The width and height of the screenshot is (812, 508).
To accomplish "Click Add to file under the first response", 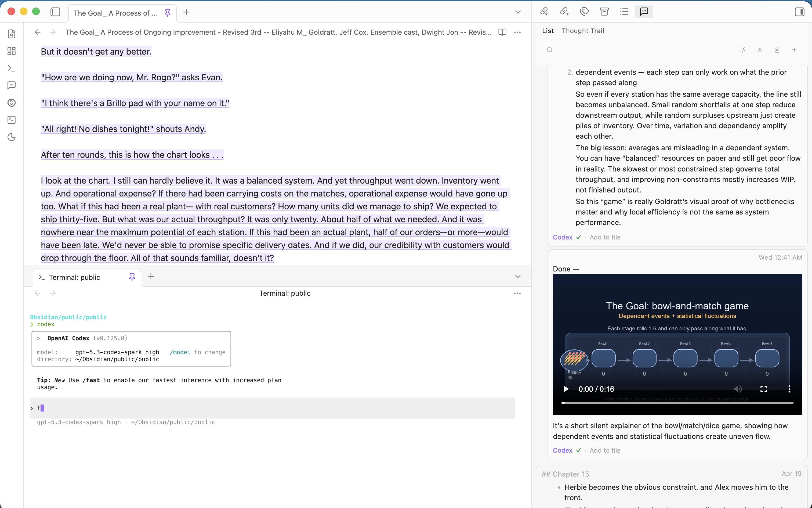I will coord(605,237).
